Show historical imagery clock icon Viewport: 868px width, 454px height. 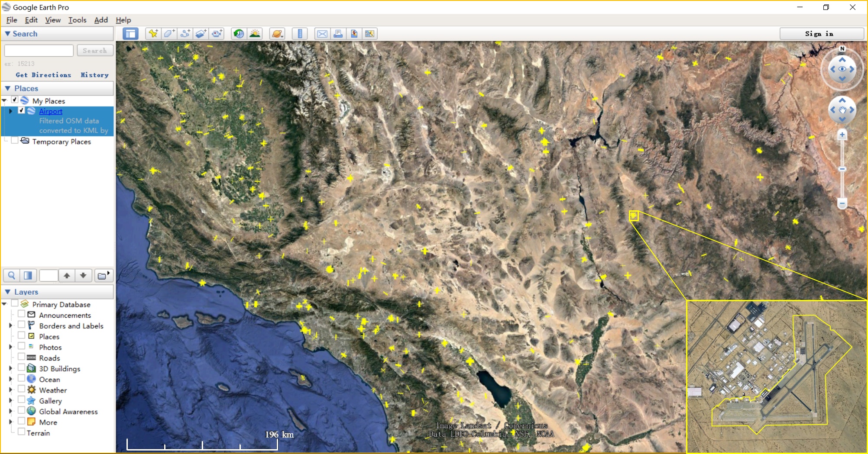coord(239,34)
